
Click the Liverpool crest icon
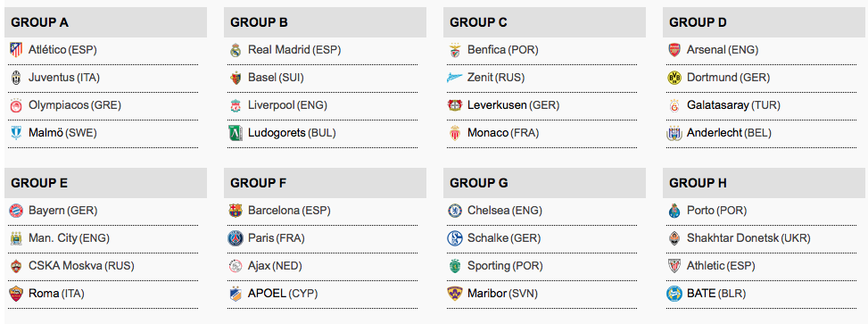236,105
